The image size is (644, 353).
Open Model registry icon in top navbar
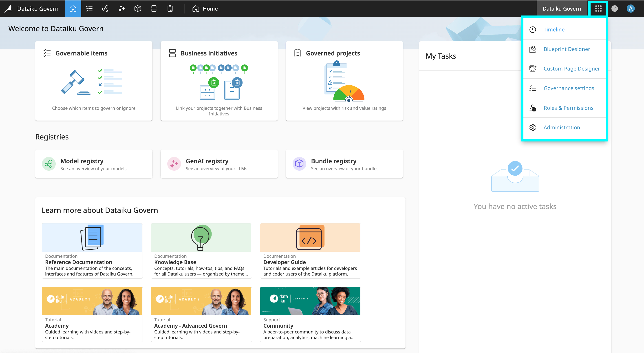[105, 9]
